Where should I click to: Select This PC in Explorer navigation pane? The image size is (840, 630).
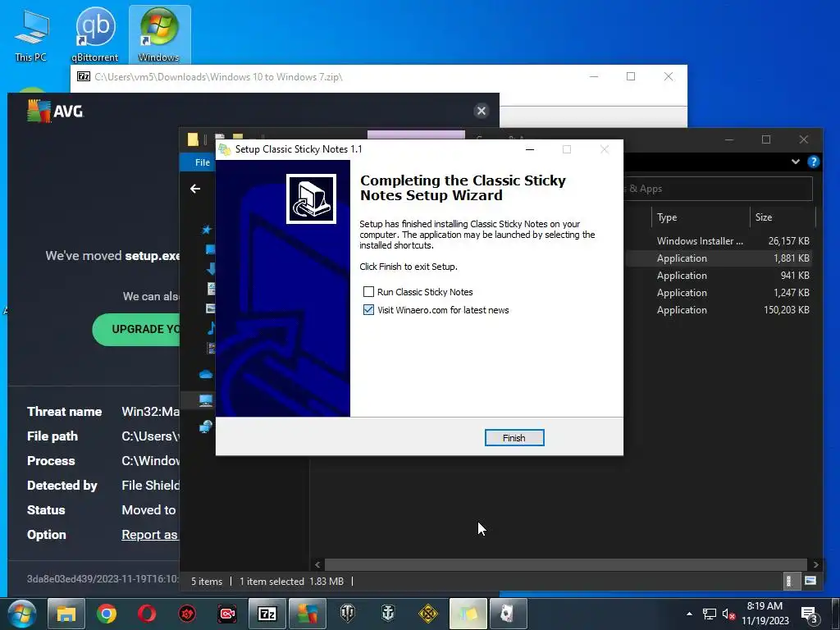[x=206, y=400]
